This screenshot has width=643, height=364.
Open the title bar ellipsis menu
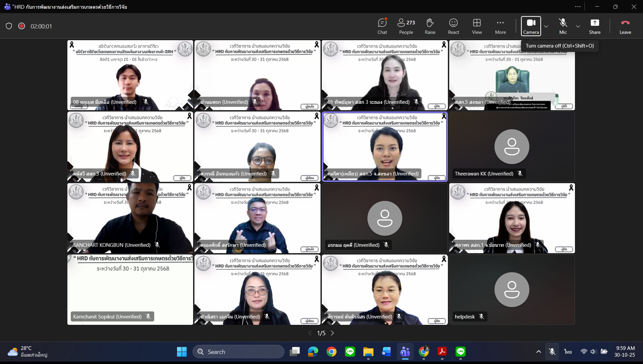(578, 7)
